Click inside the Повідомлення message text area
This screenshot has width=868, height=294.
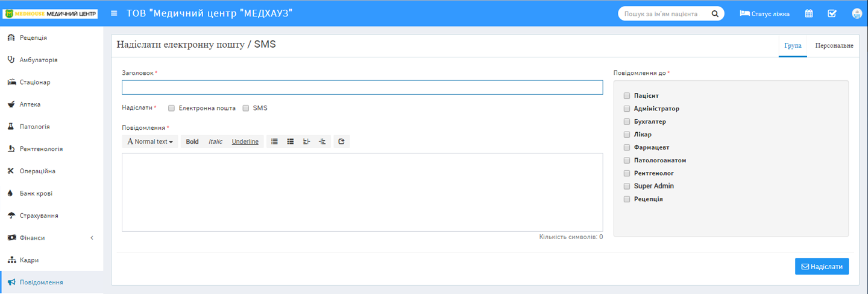[x=362, y=192]
